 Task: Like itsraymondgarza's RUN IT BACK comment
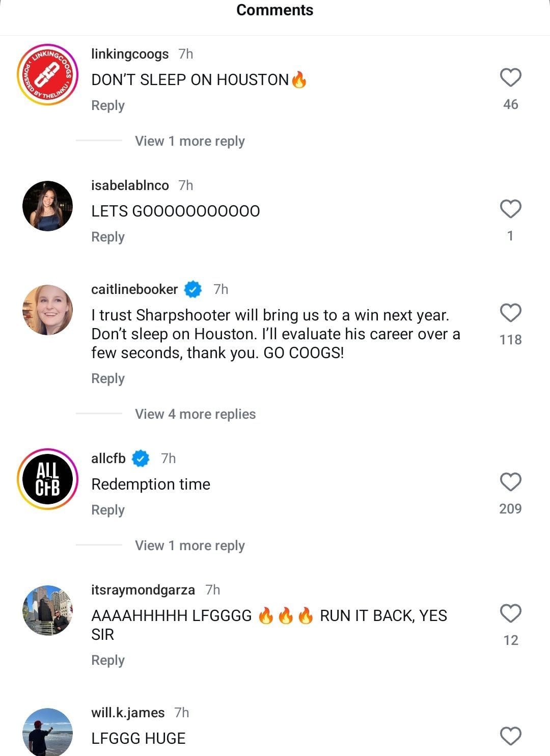point(510,614)
